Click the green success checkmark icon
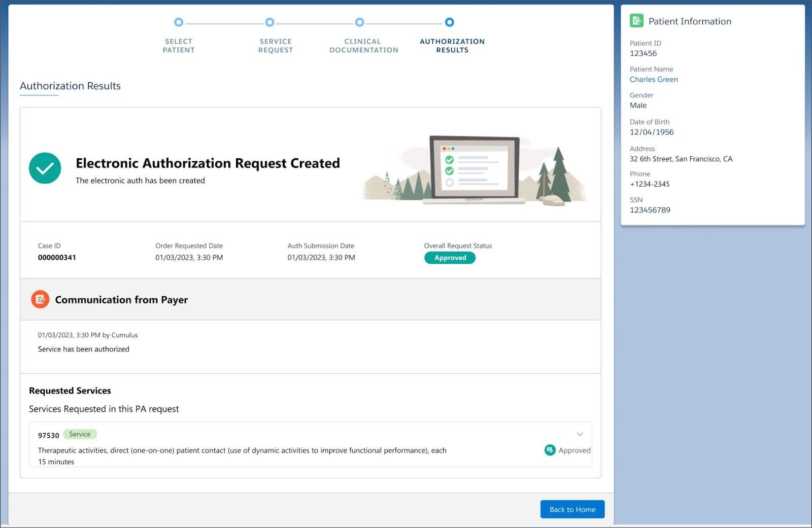Viewport: 812px width, 528px height. (45, 168)
